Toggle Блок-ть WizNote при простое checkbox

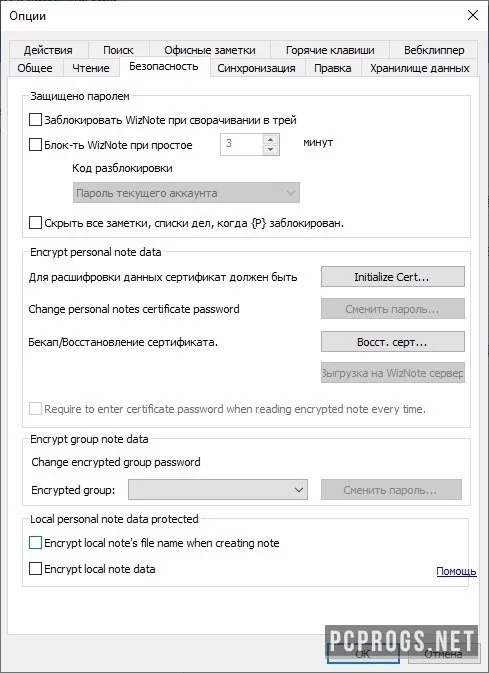[x=35, y=145]
